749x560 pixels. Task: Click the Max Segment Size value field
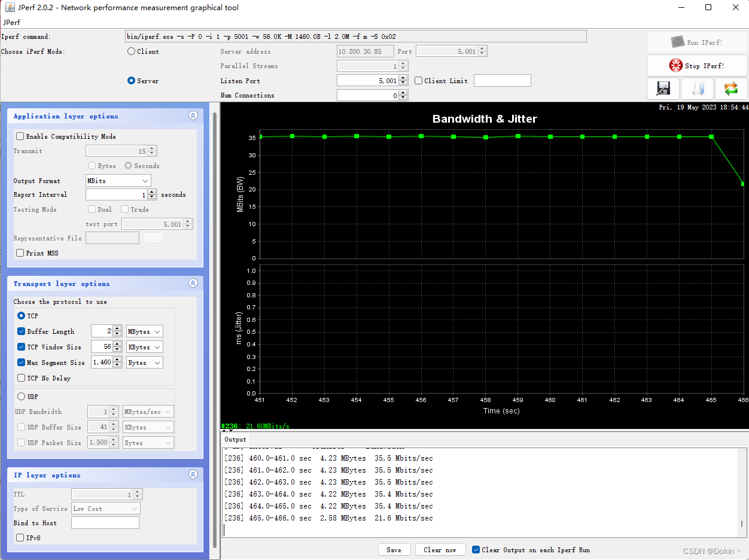(102, 363)
